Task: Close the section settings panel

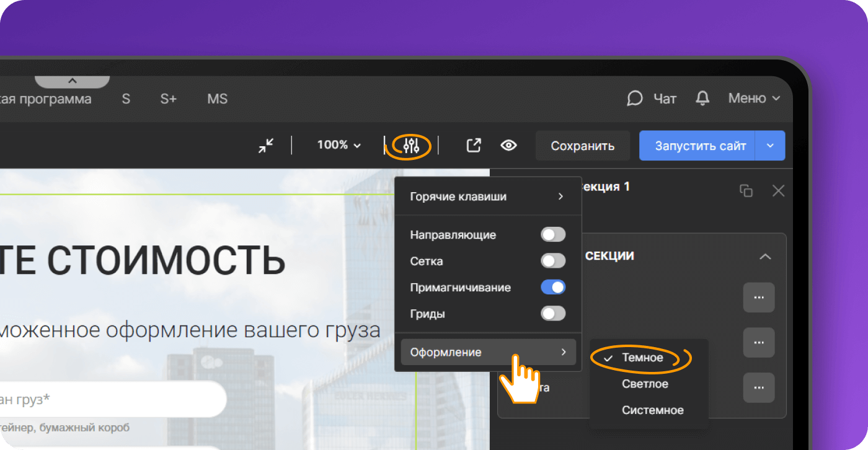Action: pyautogui.click(x=778, y=191)
